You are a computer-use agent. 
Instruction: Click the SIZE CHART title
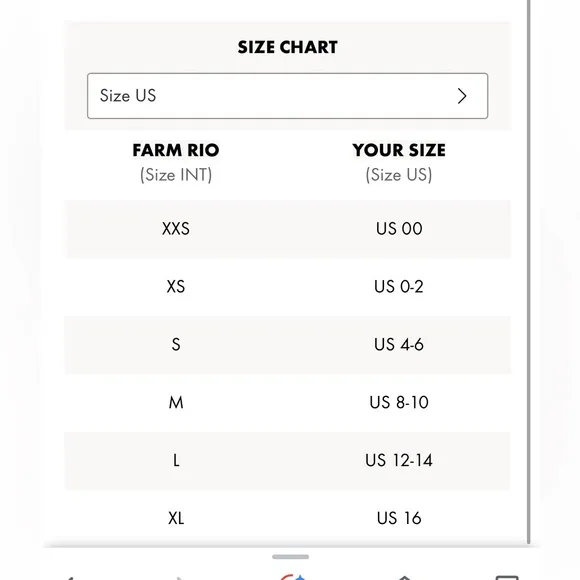tap(287, 47)
